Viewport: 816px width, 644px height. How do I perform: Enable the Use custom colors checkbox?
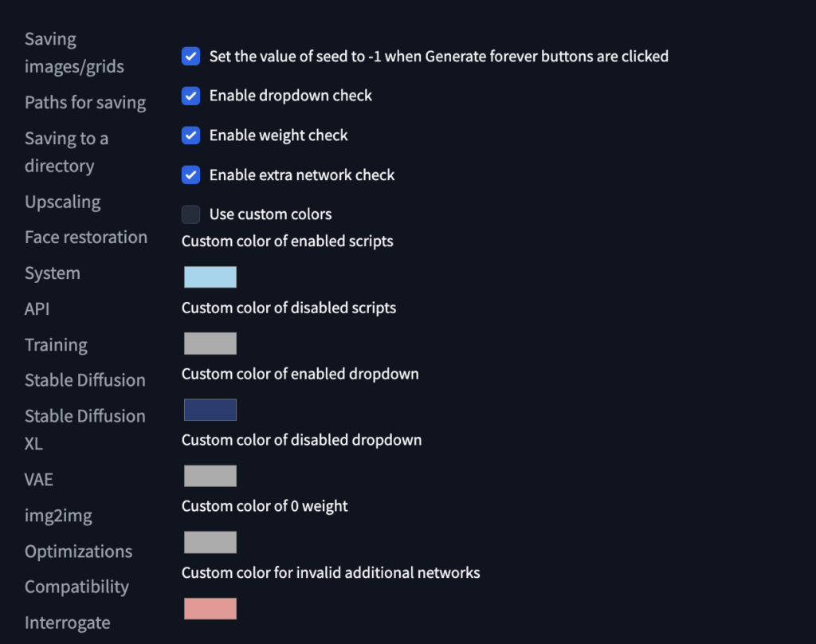click(190, 214)
